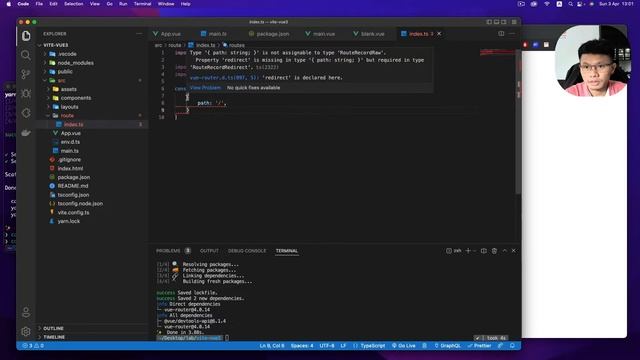Click routes in breadcrumb path
The image size is (640, 360).
point(236,45)
